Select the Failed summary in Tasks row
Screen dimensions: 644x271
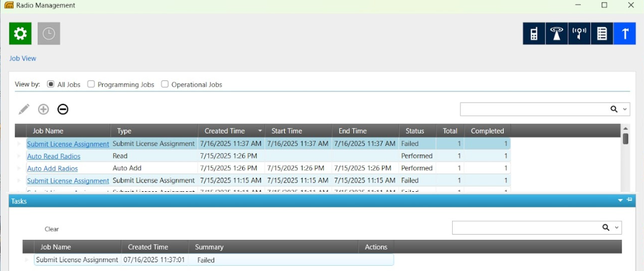pos(206,260)
